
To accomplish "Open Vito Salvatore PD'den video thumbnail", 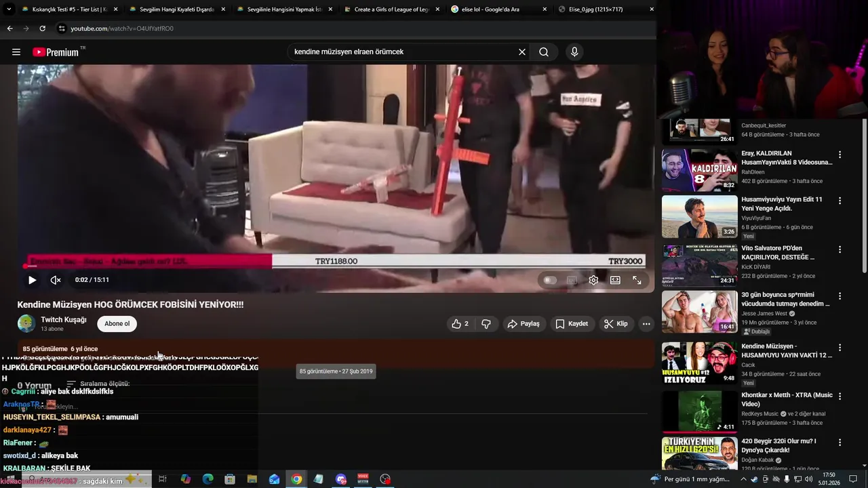I will tap(699, 265).
